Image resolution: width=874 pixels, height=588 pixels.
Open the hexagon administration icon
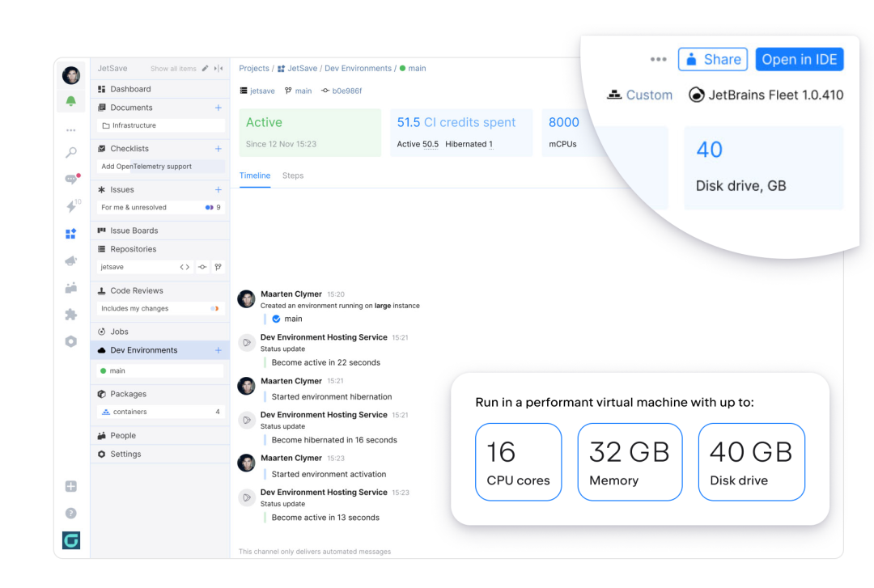point(70,341)
